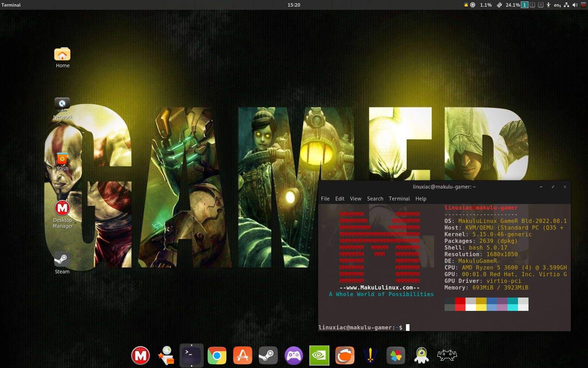Click the 1.1% CPU usage value
Image resolution: width=588 pixels, height=368 pixels.
[486, 5]
